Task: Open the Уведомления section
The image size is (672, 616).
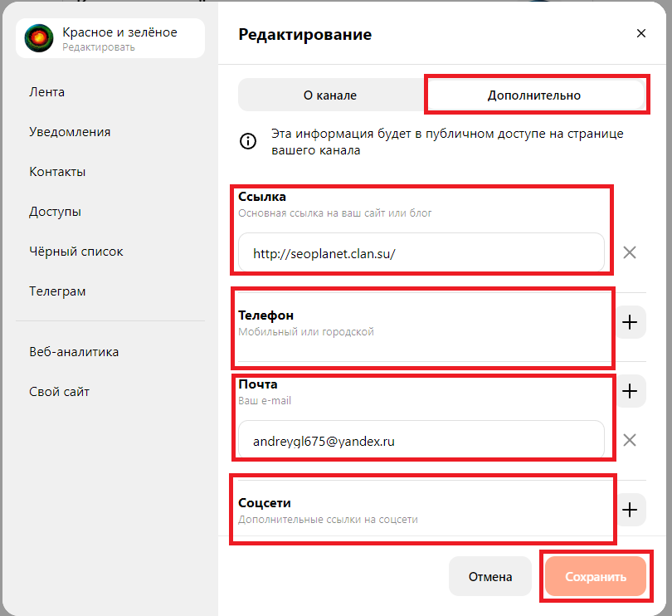Action: 69,131
